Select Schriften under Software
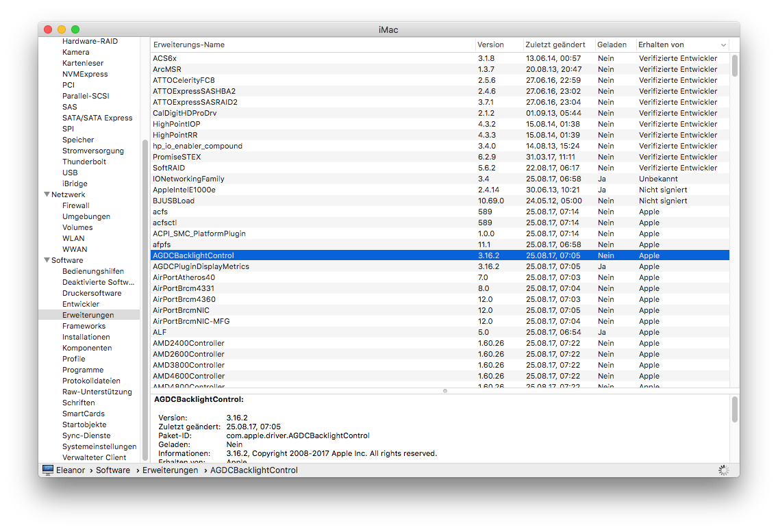This screenshot has height=532, width=778. pos(78,403)
